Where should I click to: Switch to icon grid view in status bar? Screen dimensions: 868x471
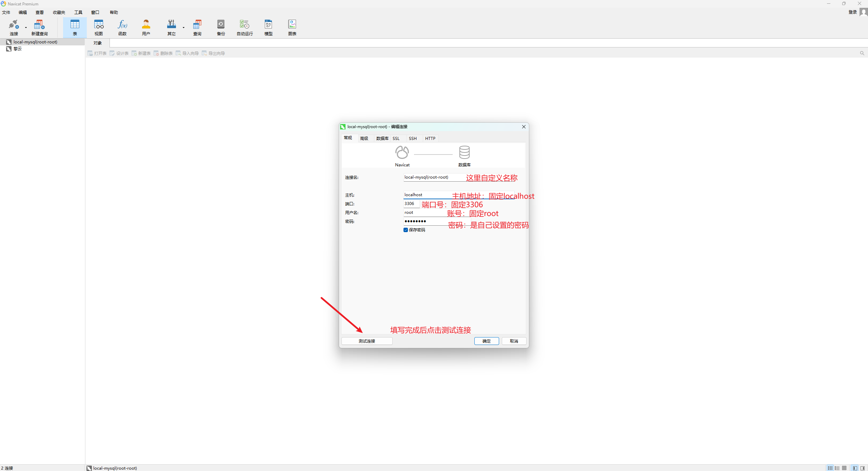(830, 468)
